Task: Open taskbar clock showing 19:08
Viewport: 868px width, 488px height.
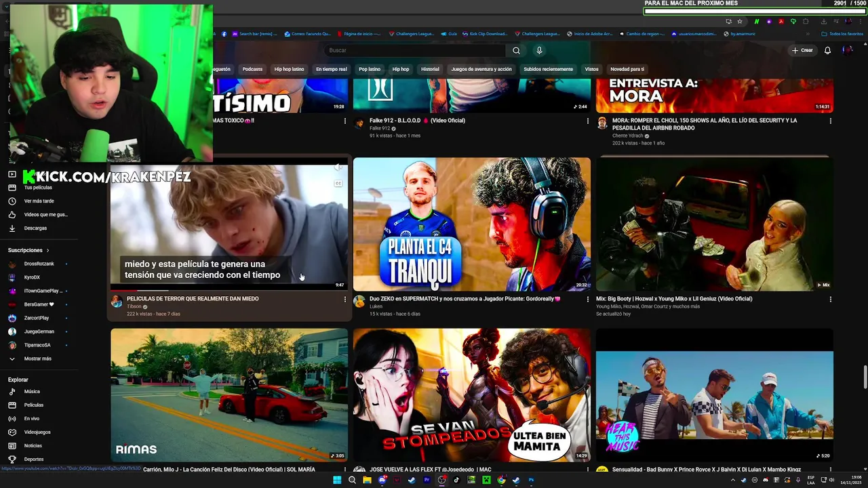Action: (851, 480)
